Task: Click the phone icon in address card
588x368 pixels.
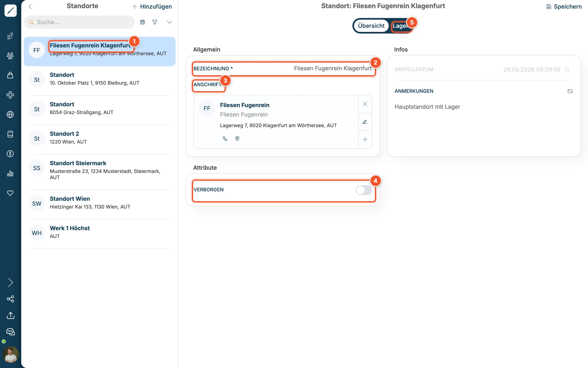Action: (225, 138)
